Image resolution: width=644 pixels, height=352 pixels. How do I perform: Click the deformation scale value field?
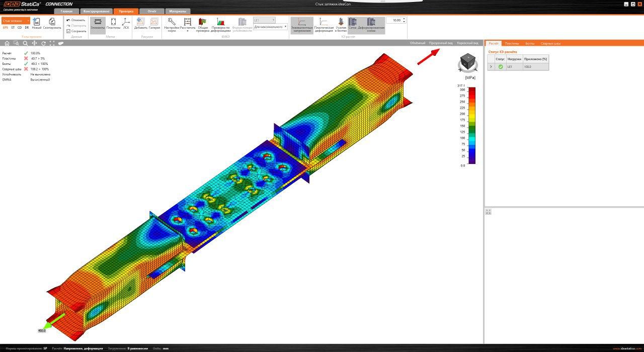[396, 20]
